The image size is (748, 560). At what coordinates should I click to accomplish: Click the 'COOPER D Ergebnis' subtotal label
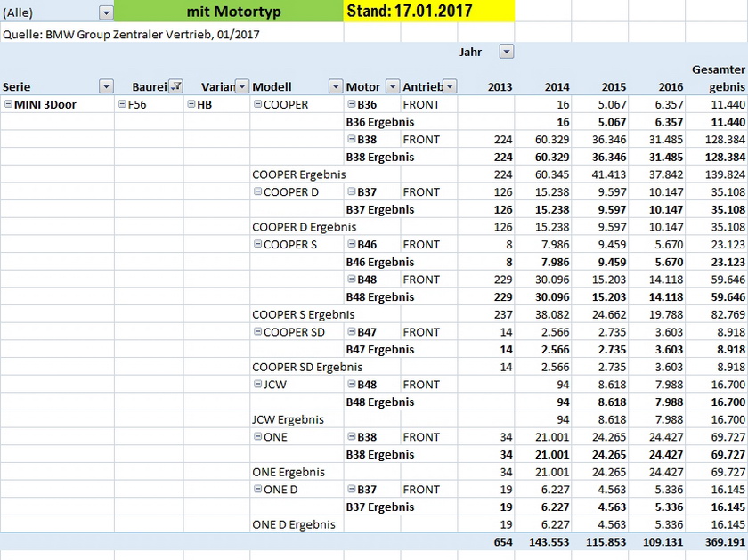(305, 227)
